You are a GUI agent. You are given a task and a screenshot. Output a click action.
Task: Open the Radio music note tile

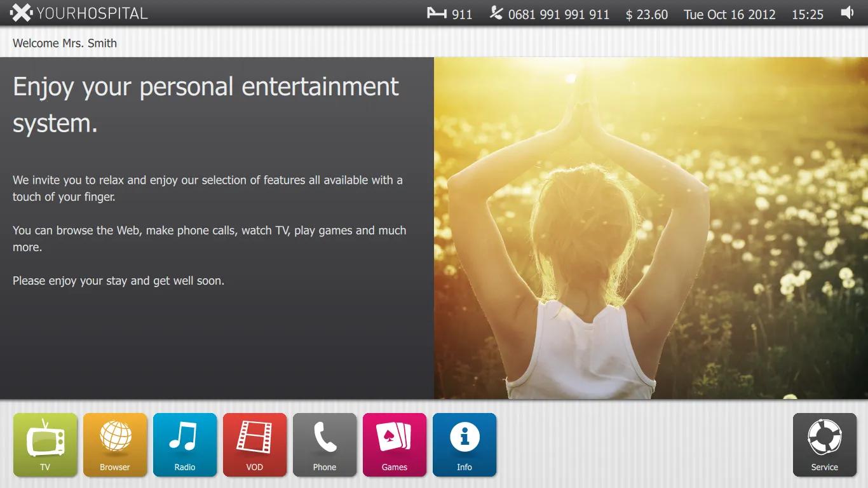(x=185, y=445)
